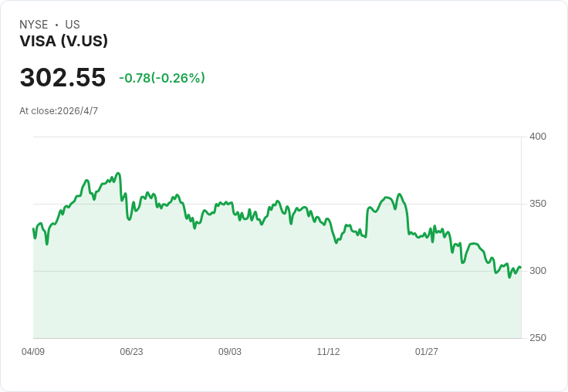Select the 06/23 date on the x-axis
Image resolution: width=568 pixels, height=392 pixels.
131,352
